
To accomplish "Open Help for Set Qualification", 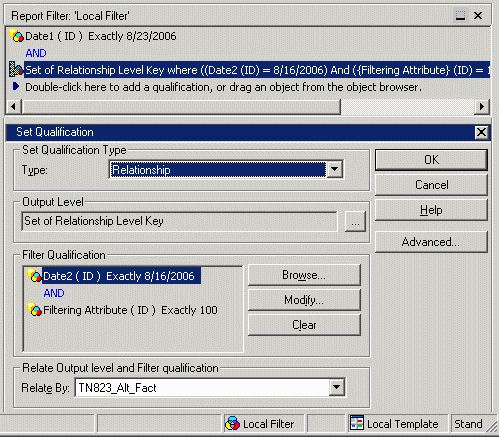I will pyautogui.click(x=431, y=210).
